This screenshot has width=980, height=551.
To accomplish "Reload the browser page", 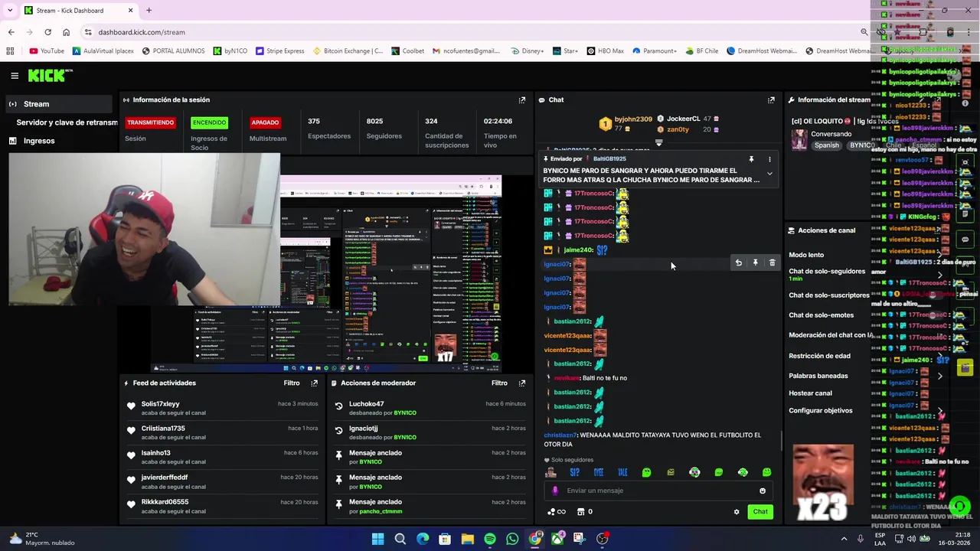I will [x=47, y=32].
